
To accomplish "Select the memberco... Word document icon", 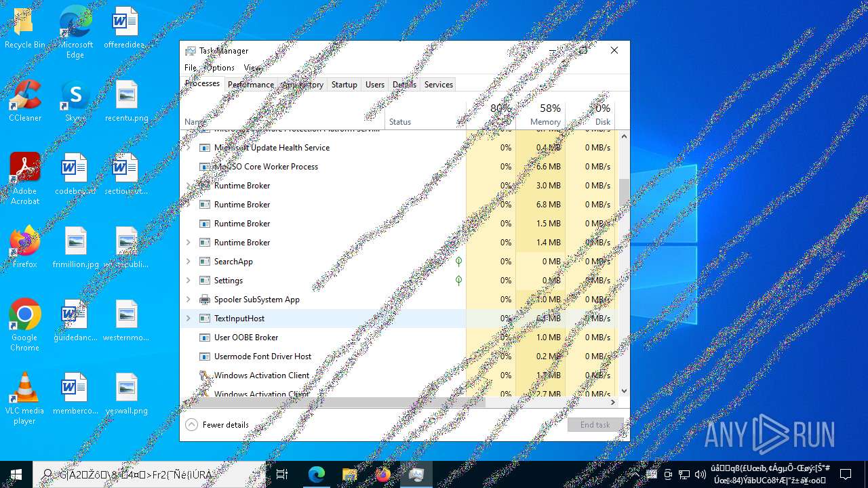I will pos(75,394).
